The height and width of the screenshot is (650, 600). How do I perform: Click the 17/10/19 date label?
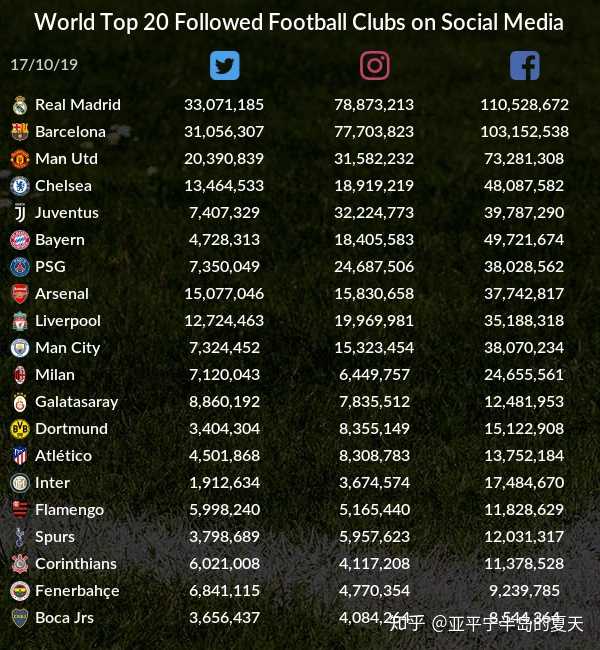tap(44, 65)
